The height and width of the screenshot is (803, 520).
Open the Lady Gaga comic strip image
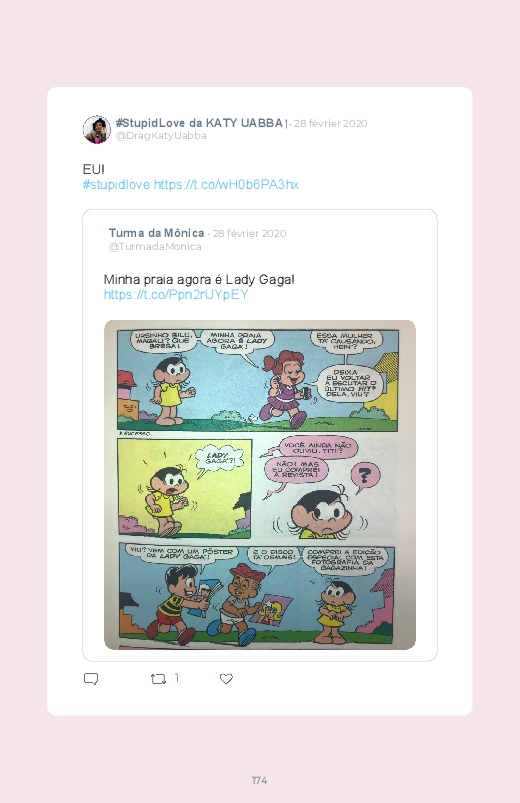click(260, 485)
